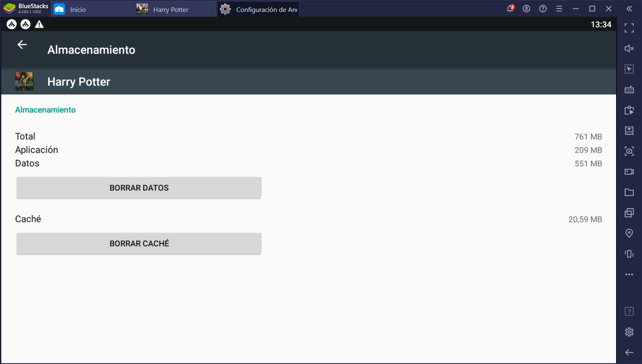This screenshot has height=364, width=642.
Task: Open sidebar help guide icon
Action: 629,311
